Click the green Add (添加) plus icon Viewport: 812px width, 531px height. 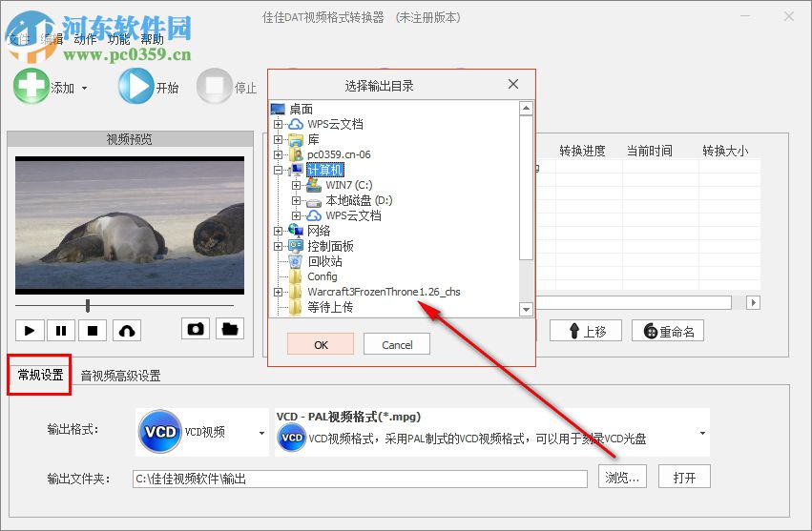pos(31,86)
